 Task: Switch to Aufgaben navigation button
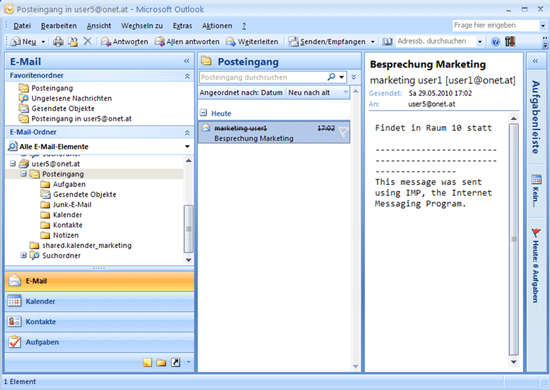[x=100, y=342]
